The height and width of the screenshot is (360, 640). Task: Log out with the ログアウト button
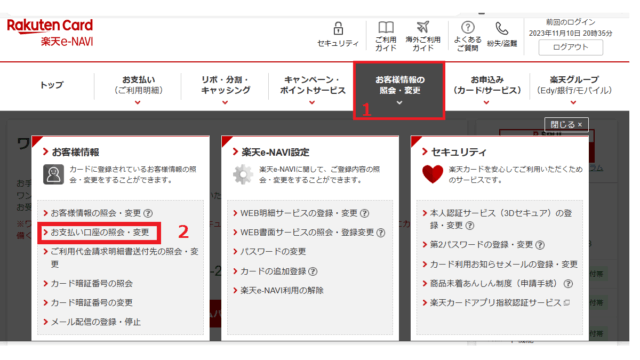tap(571, 47)
